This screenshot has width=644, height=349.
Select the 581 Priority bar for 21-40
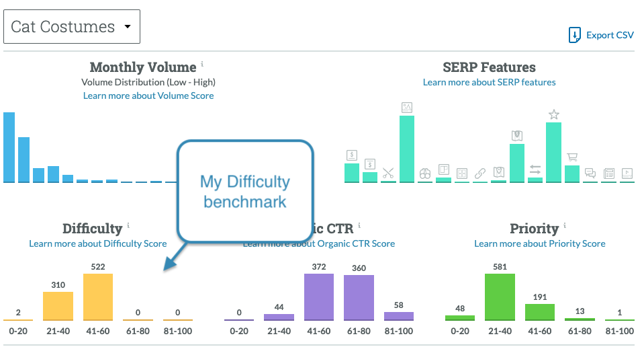pyautogui.click(x=500, y=297)
